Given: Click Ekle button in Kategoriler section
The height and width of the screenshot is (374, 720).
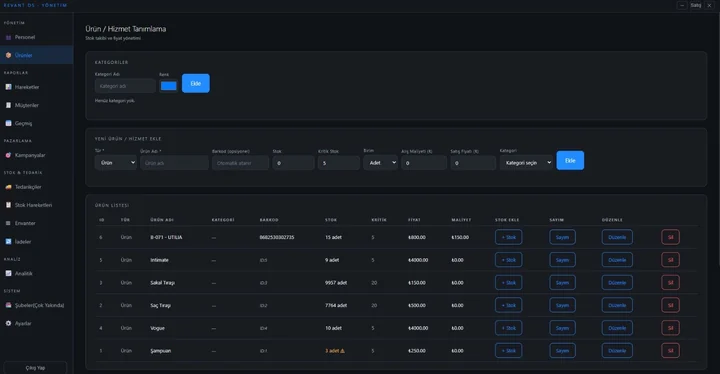Looking at the screenshot, I should (x=196, y=83).
